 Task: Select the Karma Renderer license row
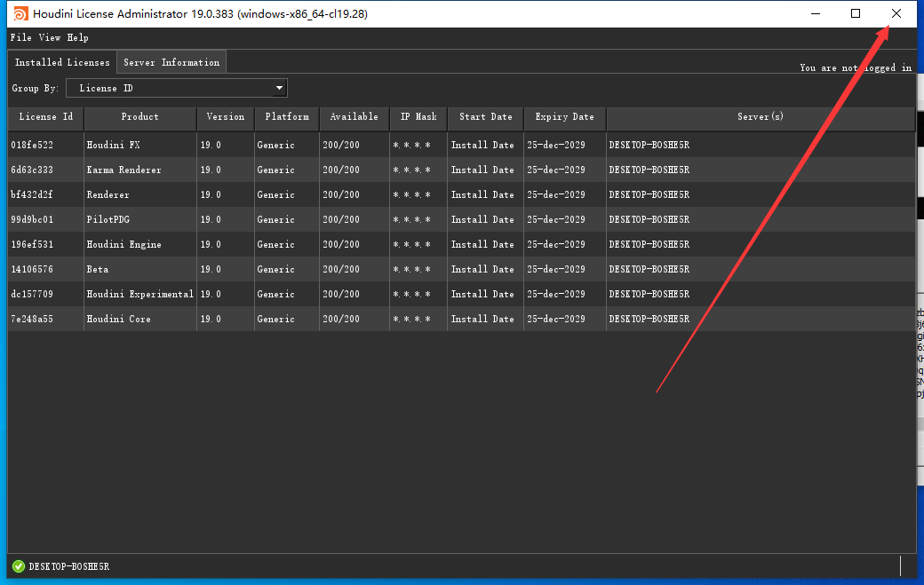(123, 170)
